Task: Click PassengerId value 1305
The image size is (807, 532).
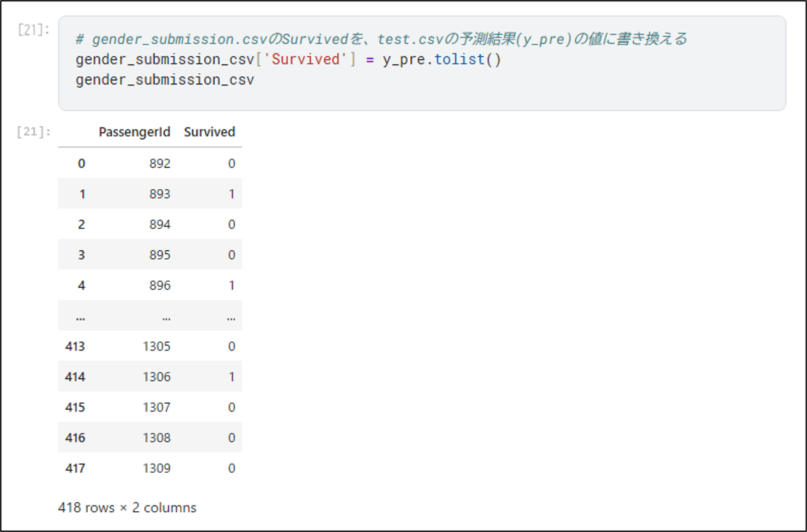Action: [157, 346]
